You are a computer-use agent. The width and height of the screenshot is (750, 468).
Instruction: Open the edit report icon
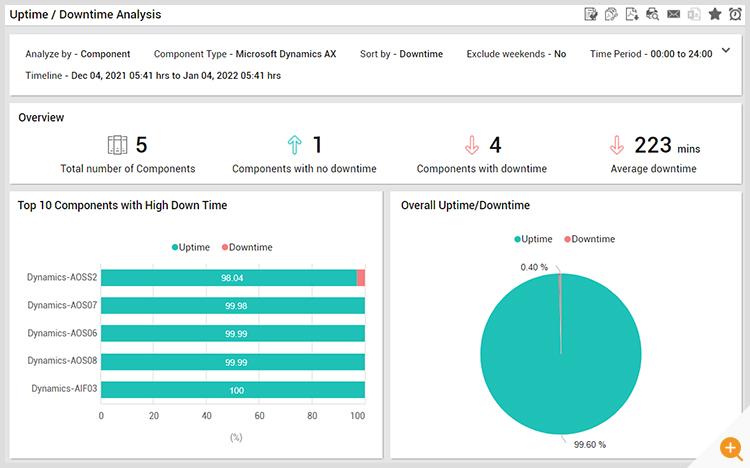tap(591, 14)
